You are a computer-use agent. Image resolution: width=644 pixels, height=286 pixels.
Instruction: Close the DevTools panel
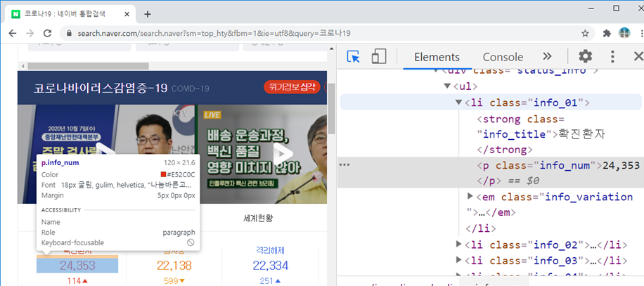click(638, 57)
